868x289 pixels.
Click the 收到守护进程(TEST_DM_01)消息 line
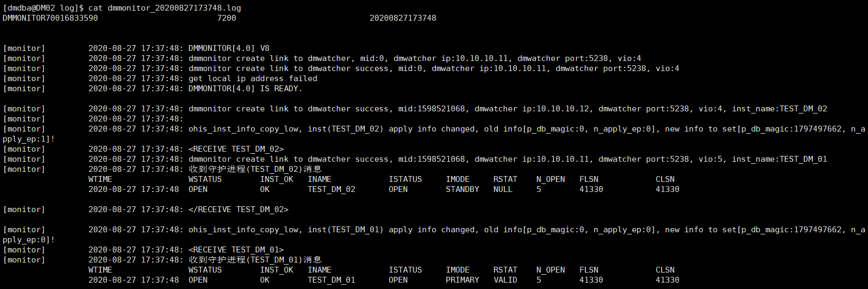click(255, 260)
